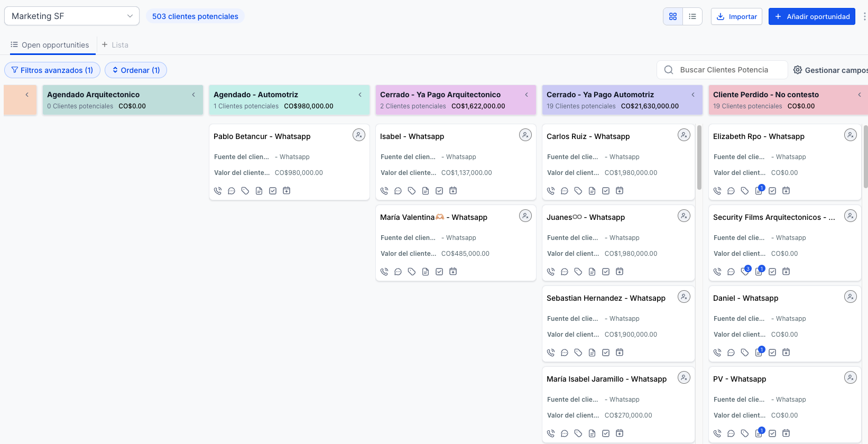Click the phone icon on Pablo Betancur card
The image size is (868, 444).
point(218,191)
